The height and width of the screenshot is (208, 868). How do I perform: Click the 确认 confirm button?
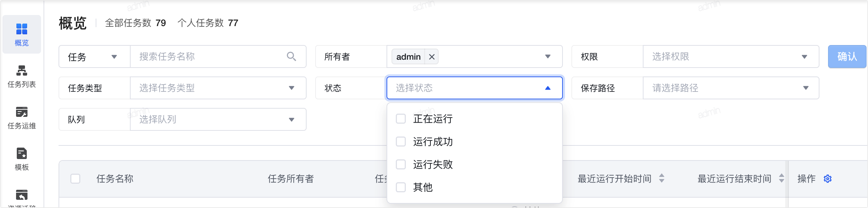847,56
